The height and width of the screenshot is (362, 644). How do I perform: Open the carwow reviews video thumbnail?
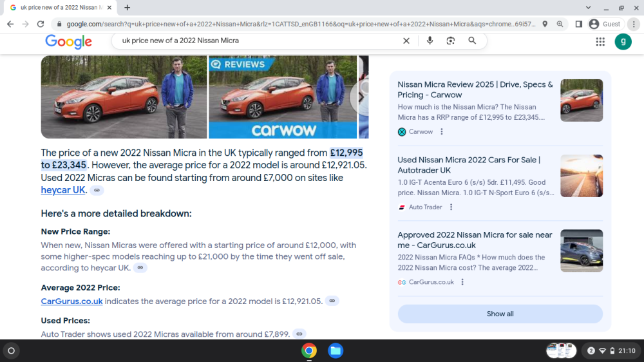pos(283,97)
